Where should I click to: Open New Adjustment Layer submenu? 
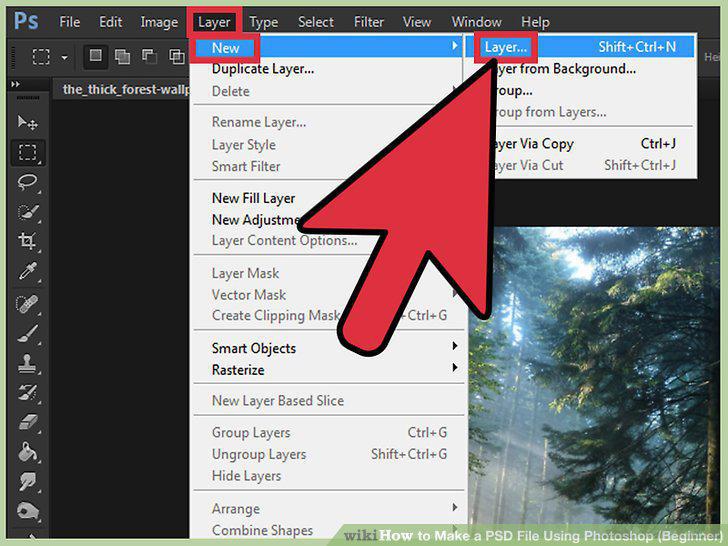pos(328,220)
